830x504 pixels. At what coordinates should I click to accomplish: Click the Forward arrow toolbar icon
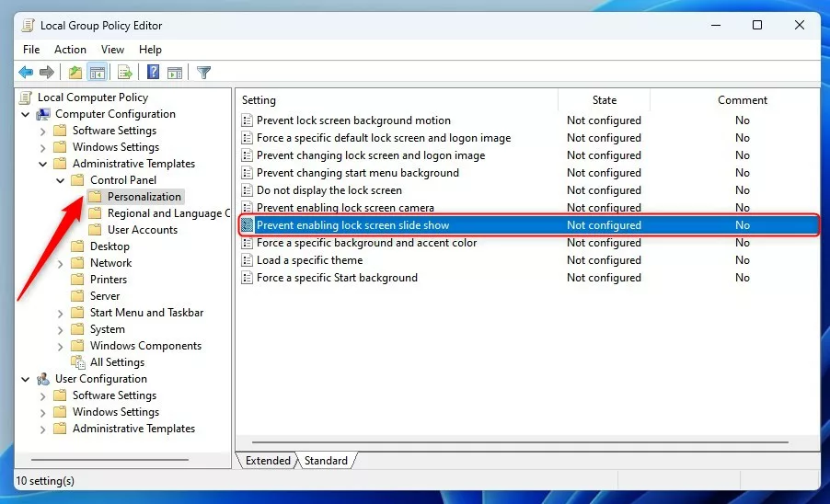click(47, 72)
